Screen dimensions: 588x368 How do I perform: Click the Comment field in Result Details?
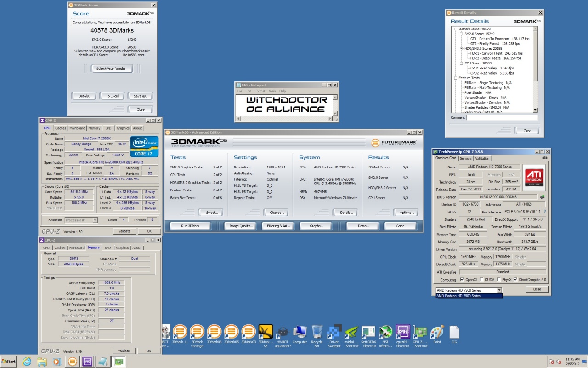pyautogui.click(x=502, y=118)
